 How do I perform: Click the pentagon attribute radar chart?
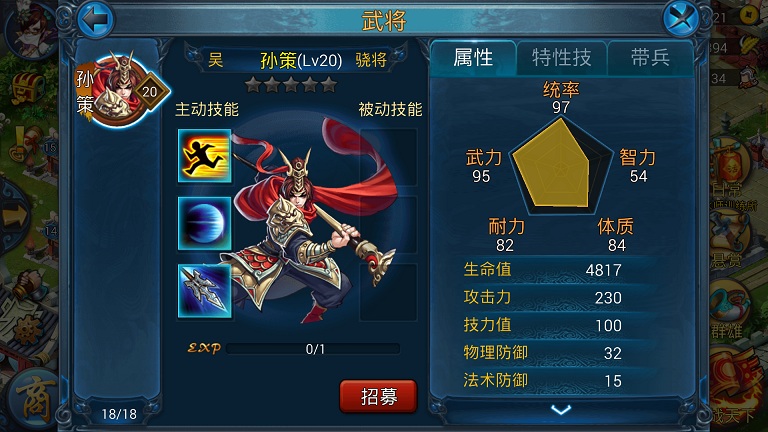pos(561,165)
